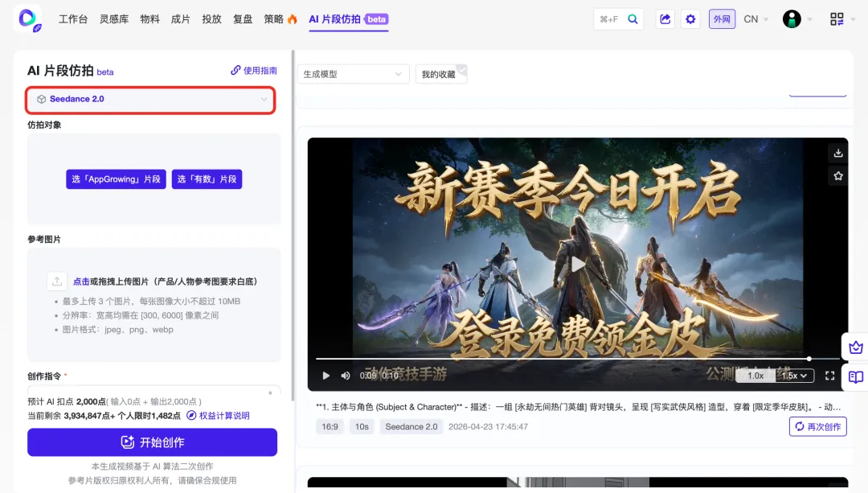Toggle the 外网 network switch
Image resolution: width=868 pixels, height=493 pixels.
[722, 19]
